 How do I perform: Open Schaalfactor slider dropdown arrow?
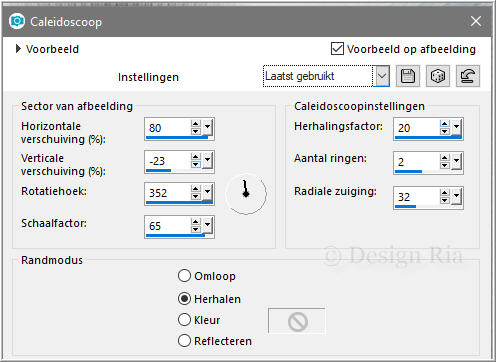(x=207, y=225)
